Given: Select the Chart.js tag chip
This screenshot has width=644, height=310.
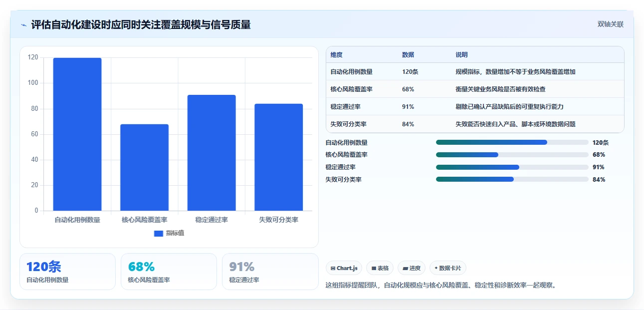Looking at the screenshot, I should click(344, 268).
